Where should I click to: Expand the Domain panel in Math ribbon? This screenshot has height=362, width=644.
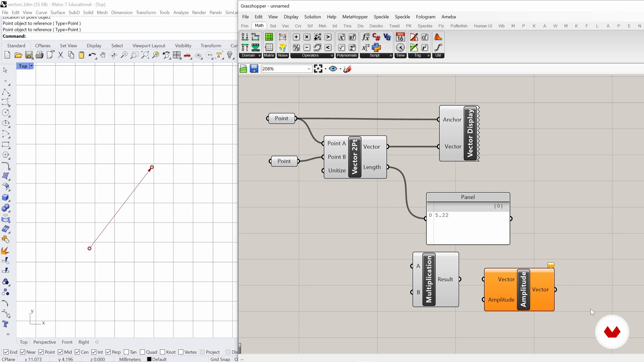259,55
